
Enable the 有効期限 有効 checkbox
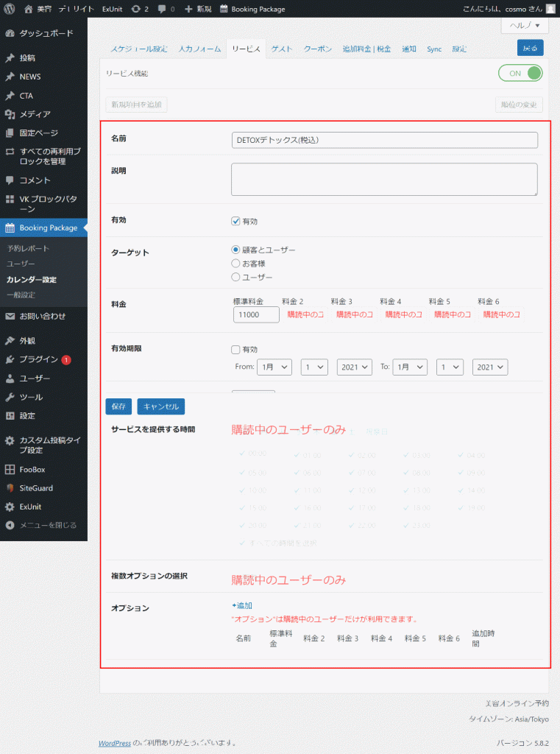coord(235,350)
